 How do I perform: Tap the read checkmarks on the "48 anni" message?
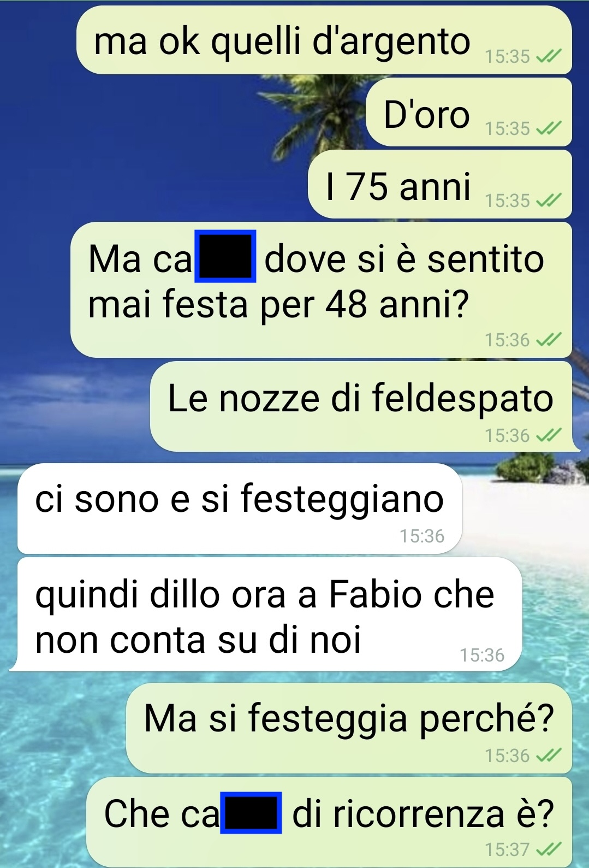549,340
